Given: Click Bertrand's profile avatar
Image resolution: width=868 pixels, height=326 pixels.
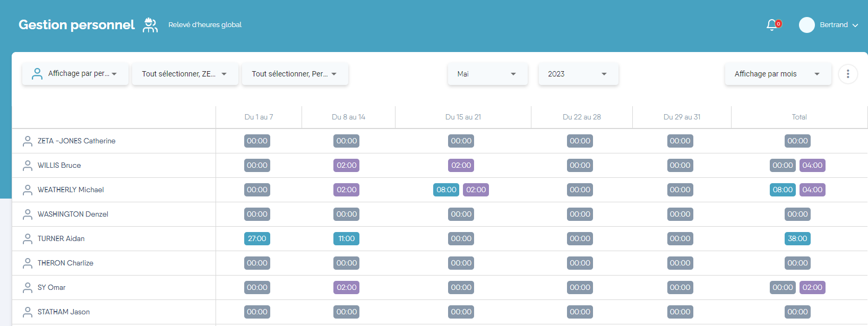Looking at the screenshot, I should [806, 25].
